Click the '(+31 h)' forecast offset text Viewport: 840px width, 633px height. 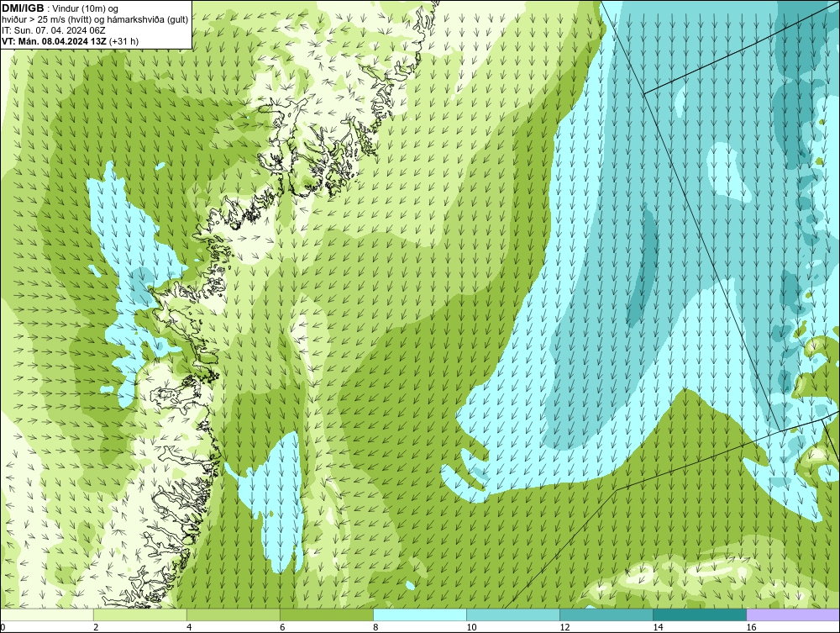tap(123, 40)
